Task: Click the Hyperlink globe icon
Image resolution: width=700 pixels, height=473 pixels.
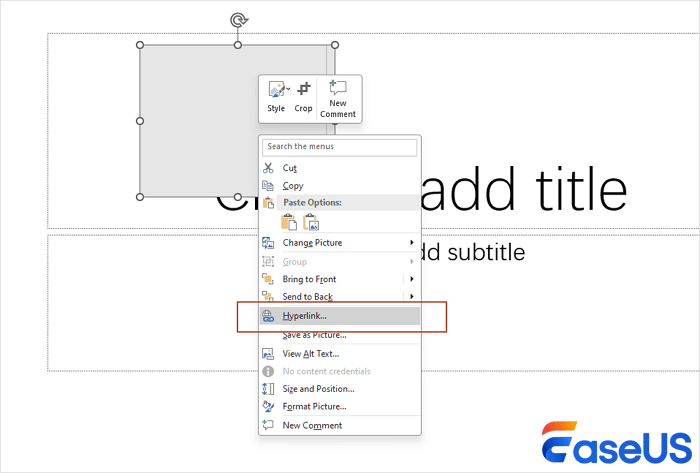Action: tap(268, 316)
